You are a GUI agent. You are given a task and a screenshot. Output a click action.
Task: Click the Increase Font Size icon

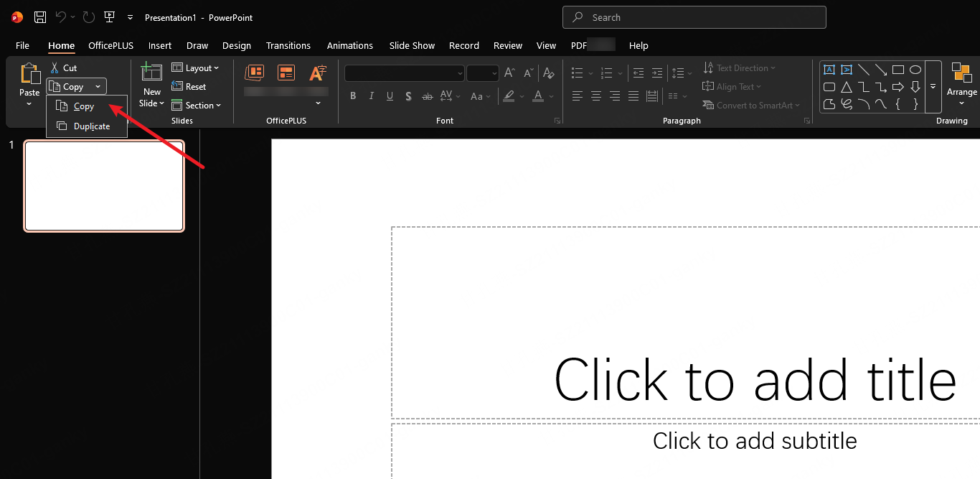509,73
